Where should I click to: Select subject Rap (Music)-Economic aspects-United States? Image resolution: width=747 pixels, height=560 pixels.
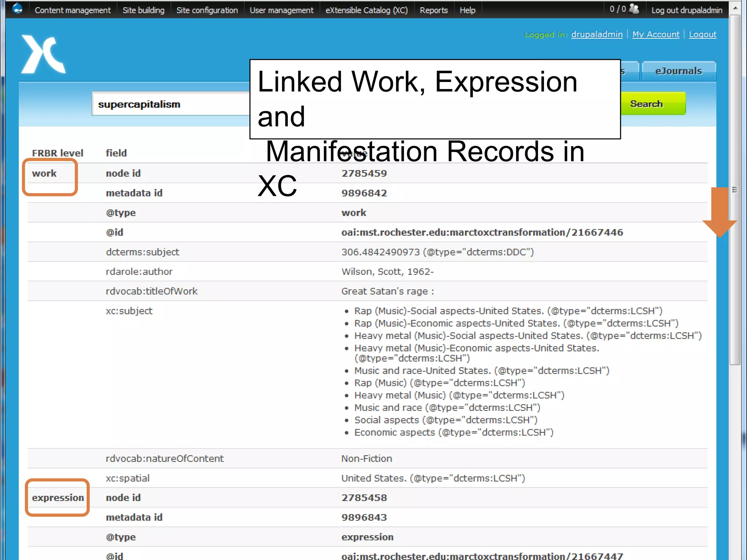[x=516, y=323]
